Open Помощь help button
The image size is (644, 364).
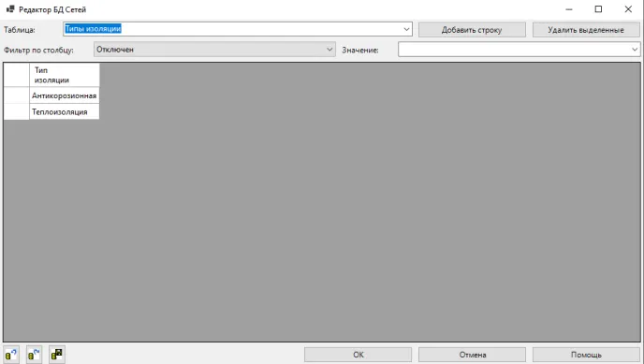[x=586, y=355]
